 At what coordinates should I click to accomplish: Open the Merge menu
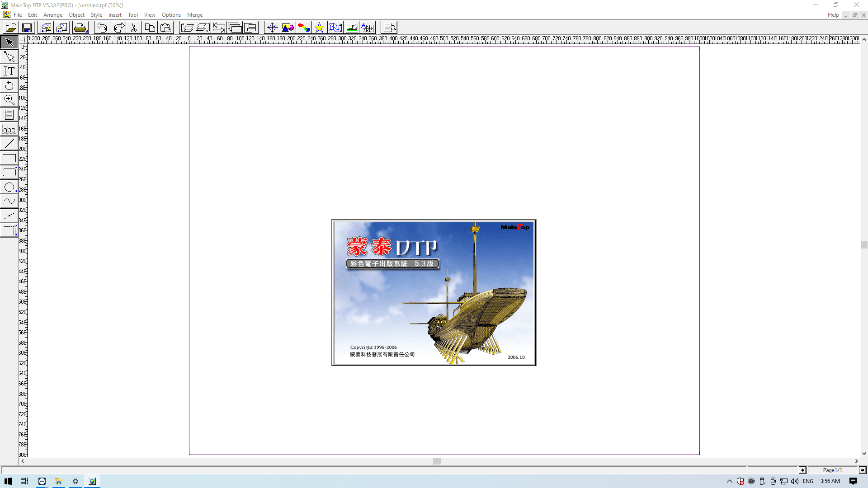point(195,15)
